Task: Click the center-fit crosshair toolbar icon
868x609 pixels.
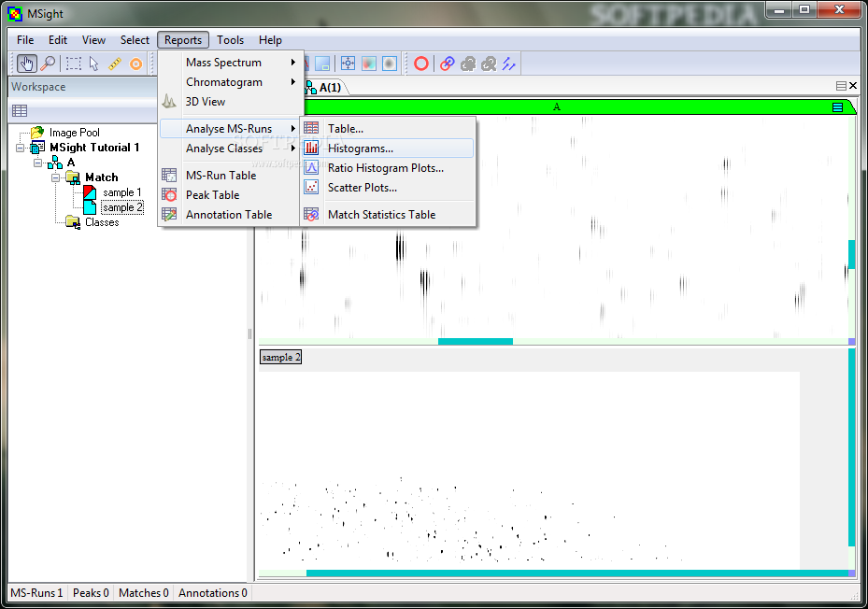Action: 348,64
